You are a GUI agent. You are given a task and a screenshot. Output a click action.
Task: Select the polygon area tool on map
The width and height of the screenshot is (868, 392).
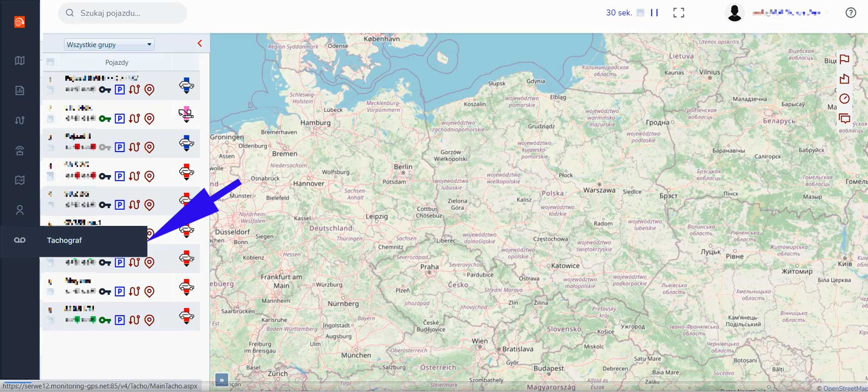(x=844, y=79)
